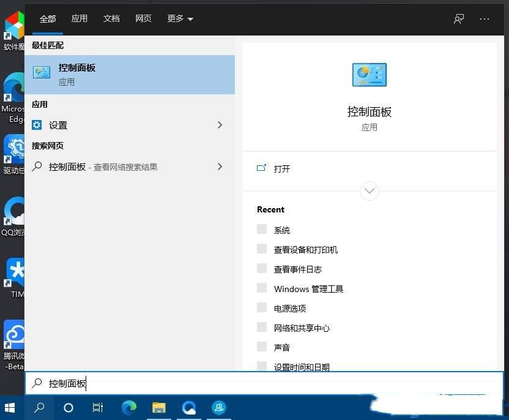509x420 pixels.
Task: Expand the 设置 search result group
Action: click(x=220, y=125)
